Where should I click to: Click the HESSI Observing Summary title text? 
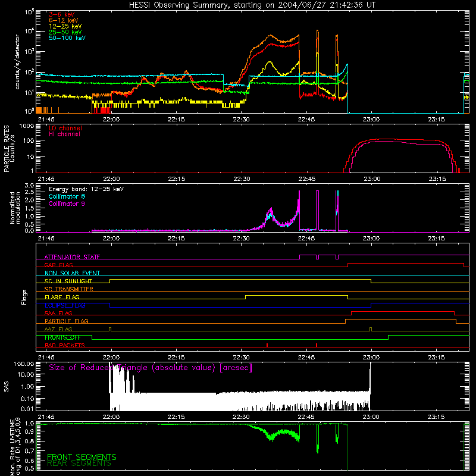[252, 5]
